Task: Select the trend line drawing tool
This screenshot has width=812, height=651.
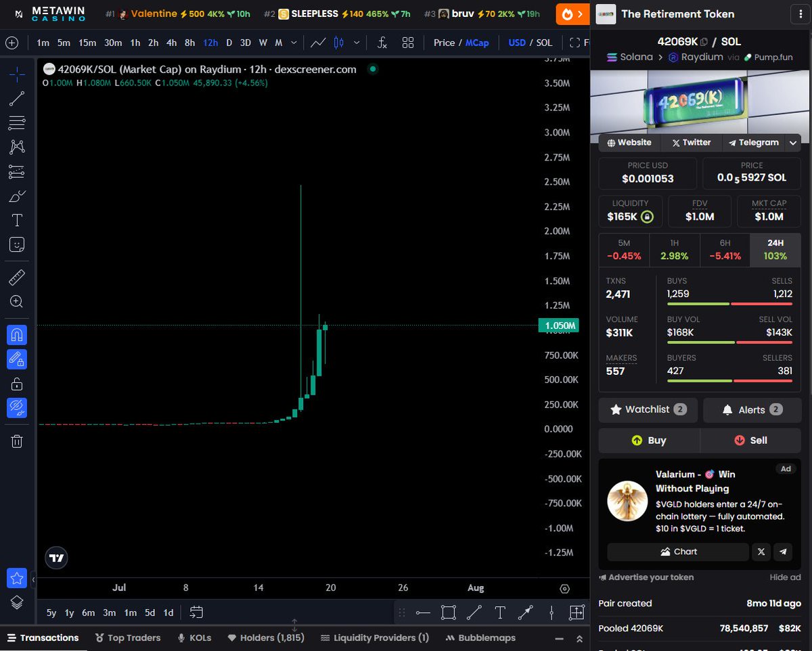Action: pyautogui.click(x=17, y=99)
